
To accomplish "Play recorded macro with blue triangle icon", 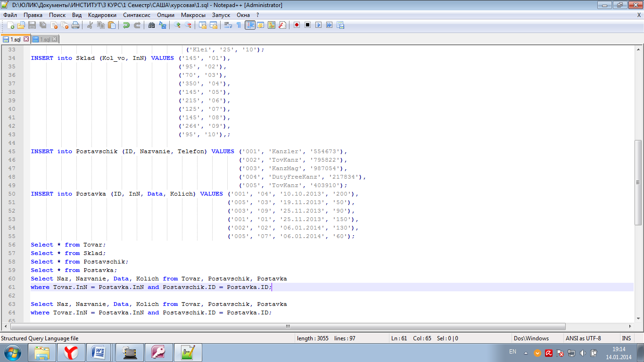I will [318, 25].
